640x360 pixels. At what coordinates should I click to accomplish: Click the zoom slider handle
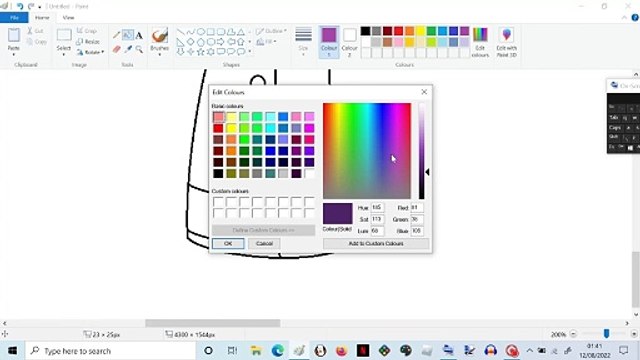pos(607,334)
